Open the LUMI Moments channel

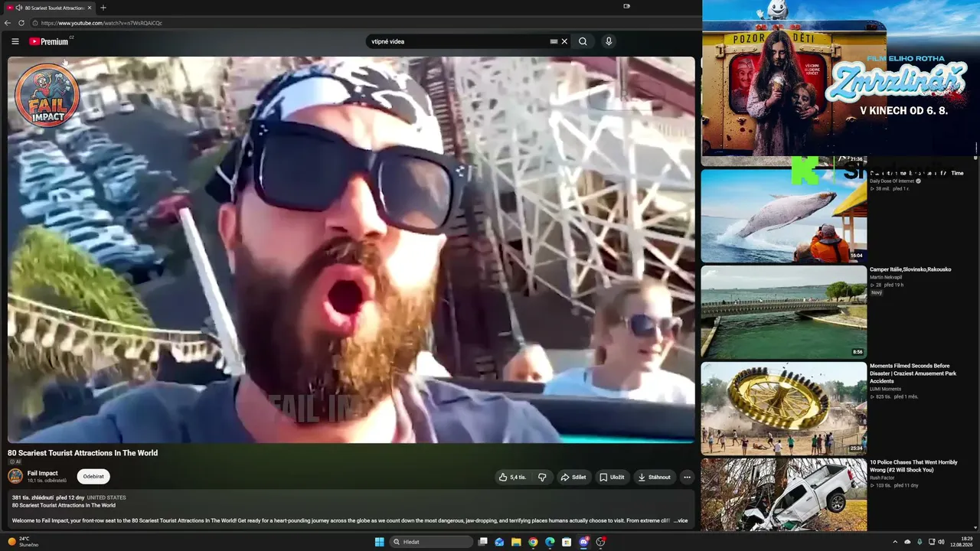pyautogui.click(x=885, y=389)
